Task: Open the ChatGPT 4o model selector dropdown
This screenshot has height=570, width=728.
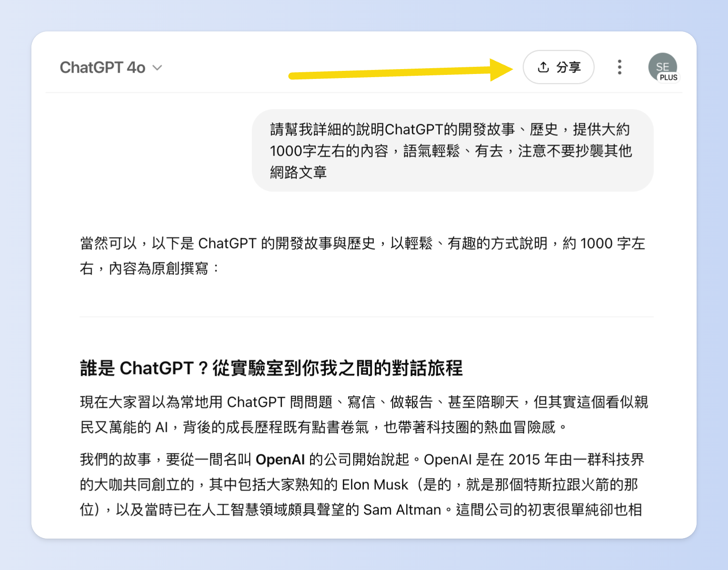Action: coord(111,68)
